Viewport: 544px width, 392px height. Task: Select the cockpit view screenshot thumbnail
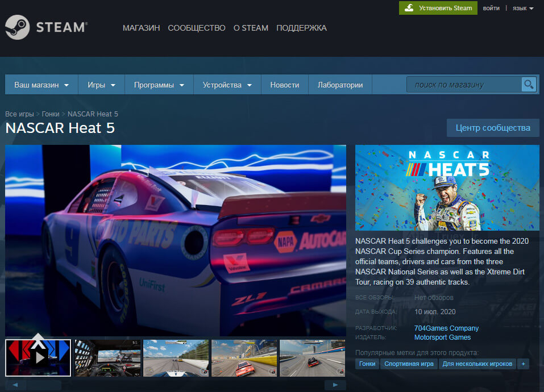(x=108, y=358)
